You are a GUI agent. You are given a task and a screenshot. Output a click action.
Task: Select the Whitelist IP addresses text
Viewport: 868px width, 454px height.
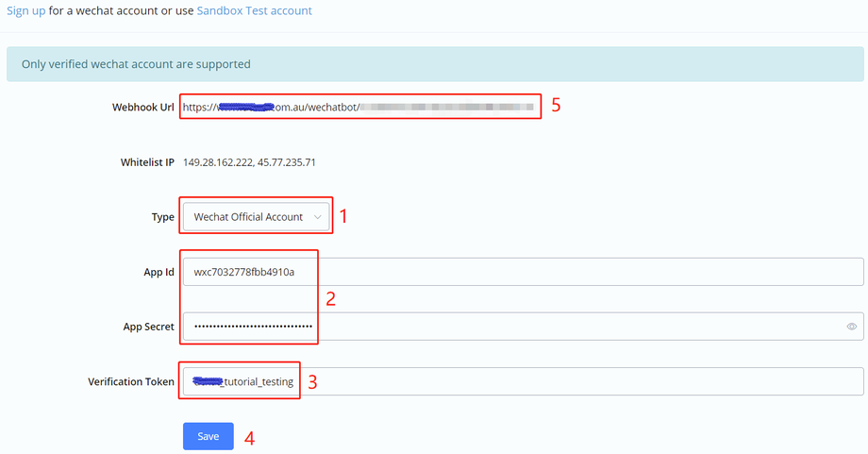click(x=249, y=162)
